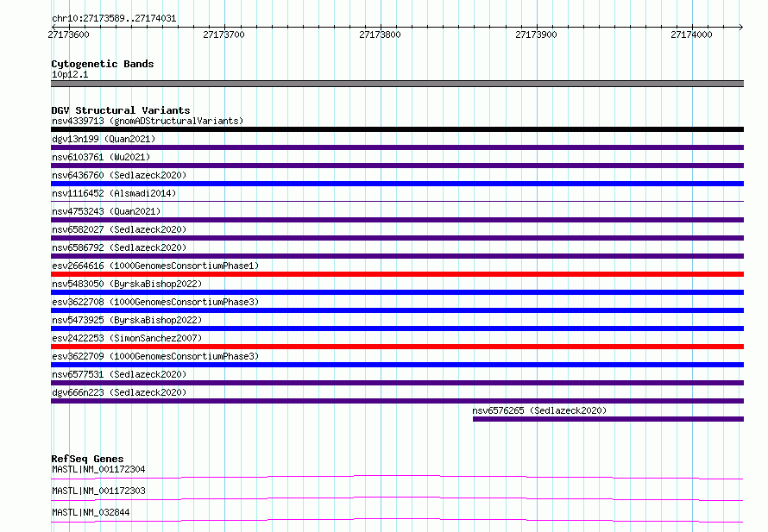Click esv2422253 (SimonSanchez2007) label

pos(127,338)
